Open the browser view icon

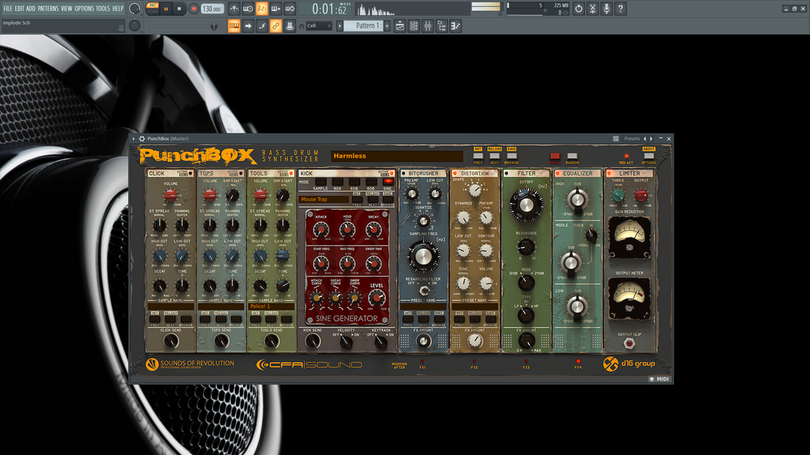click(x=442, y=26)
